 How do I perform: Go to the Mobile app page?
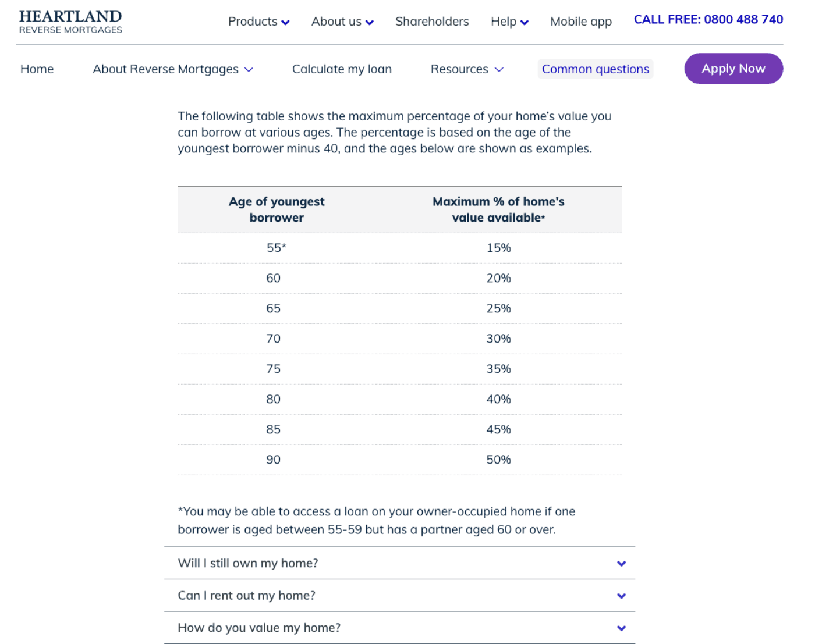(580, 22)
